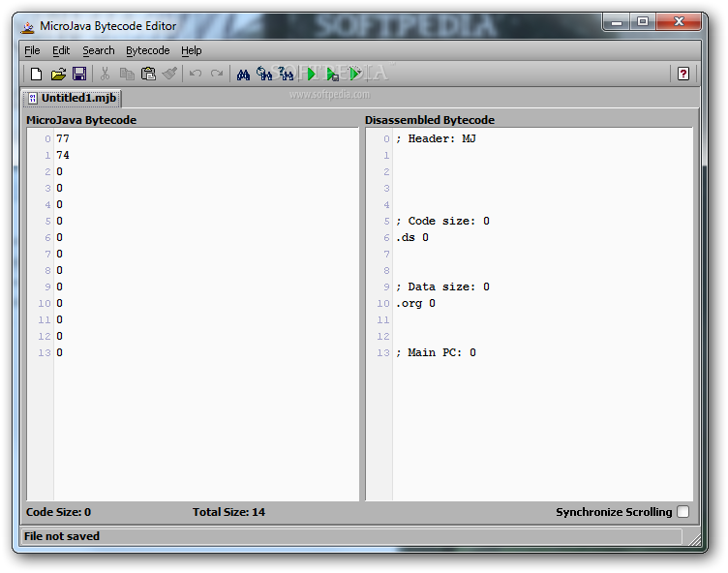Click the clear brush icon
The width and height of the screenshot is (728, 573).
[x=170, y=74]
